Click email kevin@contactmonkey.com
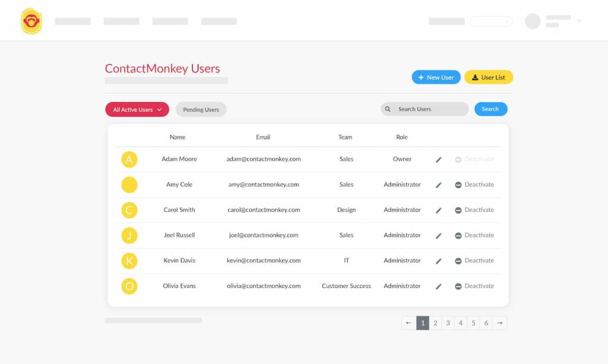The image size is (608, 364). pyautogui.click(x=264, y=261)
